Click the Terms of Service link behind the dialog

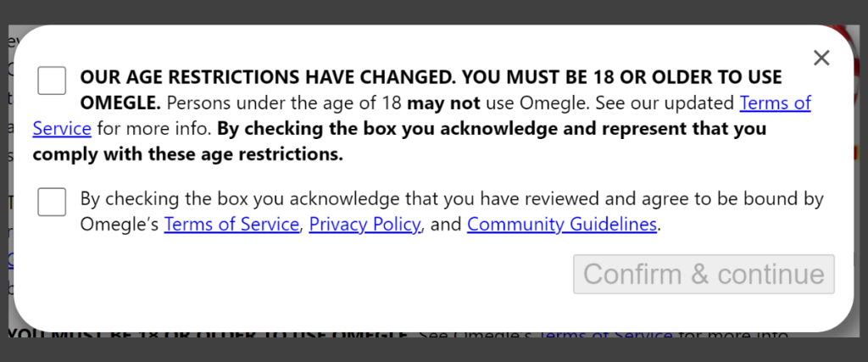605,336
